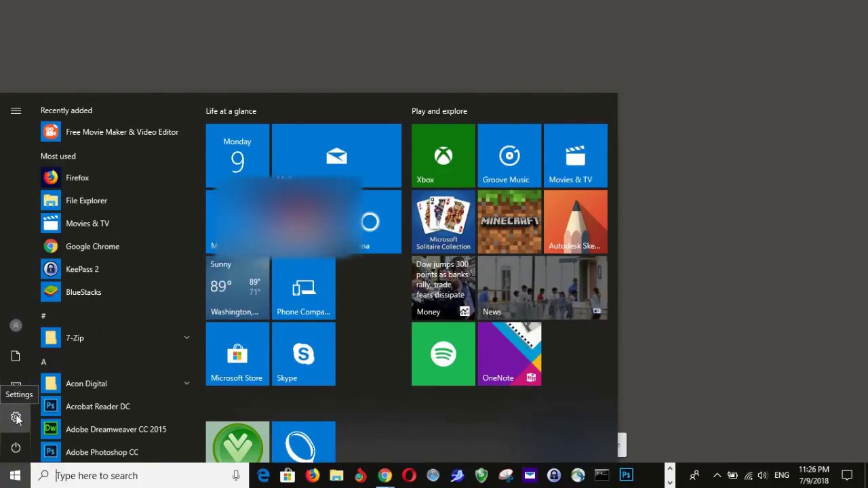Image resolution: width=868 pixels, height=488 pixels.
Task: Expand the Start hamburger menu
Action: pyautogui.click(x=16, y=110)
